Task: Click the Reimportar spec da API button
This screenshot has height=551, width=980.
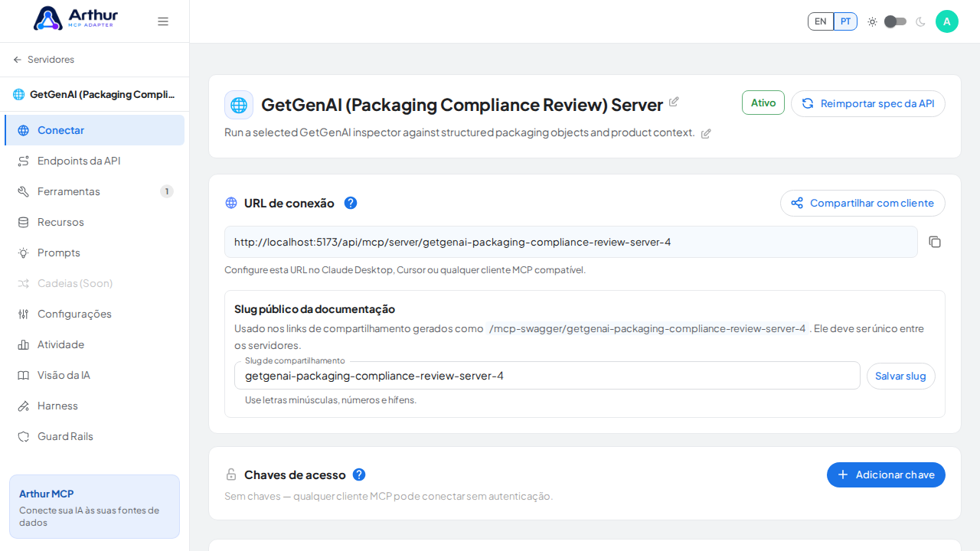Action: pos(868,103)
